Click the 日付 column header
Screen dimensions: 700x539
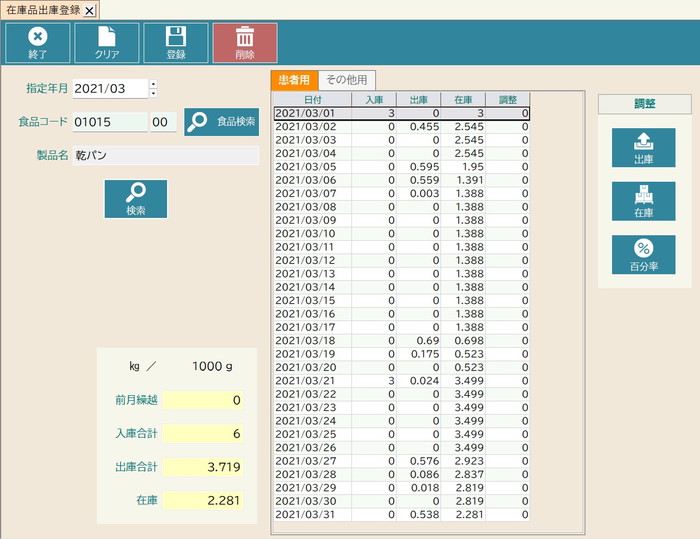click(312, 100)
